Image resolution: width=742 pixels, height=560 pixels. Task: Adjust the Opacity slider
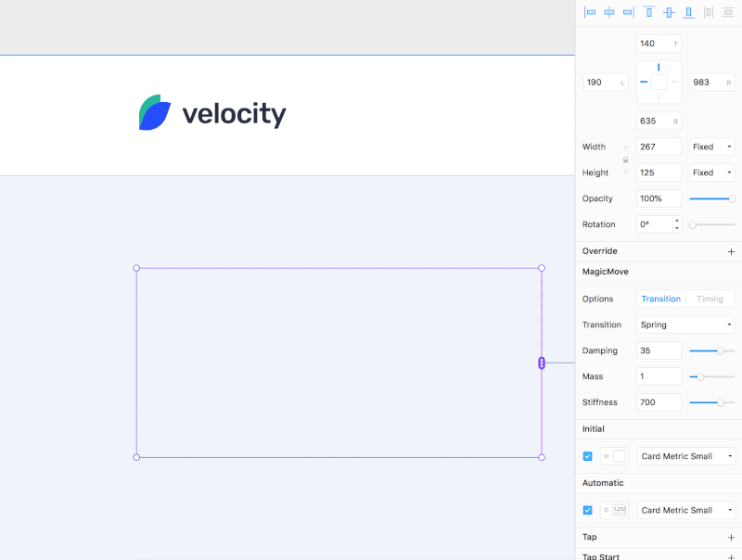click(711, 198)
